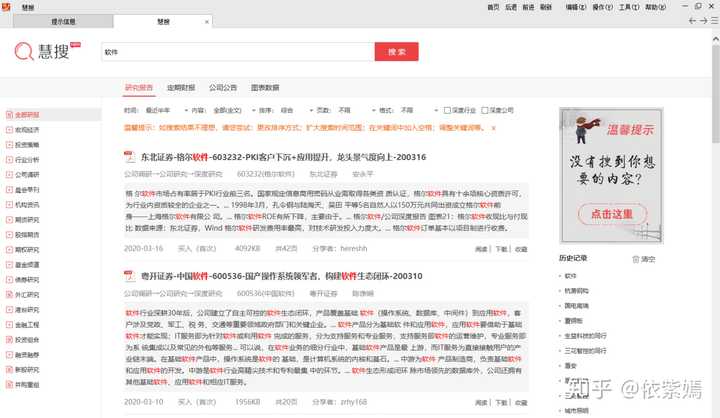This screenshot has width=720, height=418.
Task: Click the forward arrow icon under the window controls
Action: [x=703, y=21]
